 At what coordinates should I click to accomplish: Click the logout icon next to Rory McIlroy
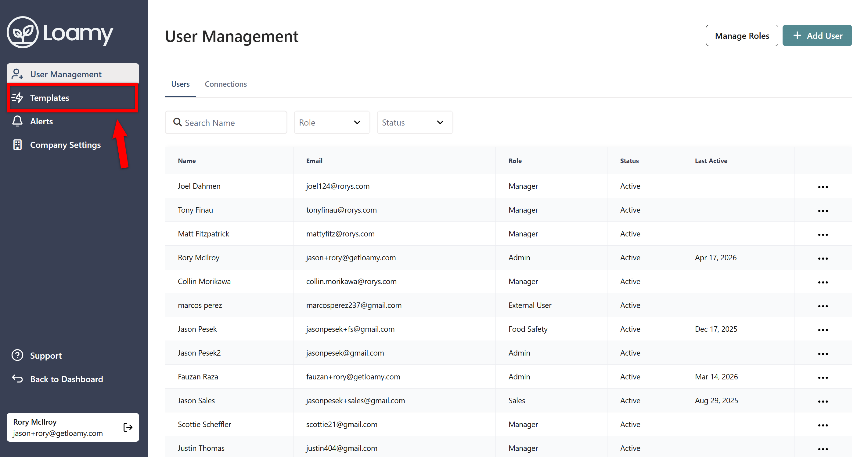tap(128, 427)
